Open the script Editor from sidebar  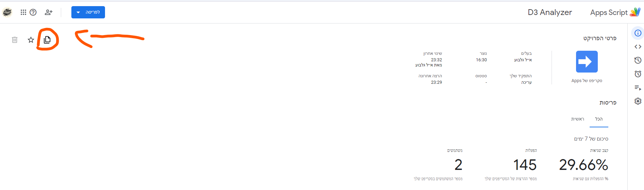[638, 47]
